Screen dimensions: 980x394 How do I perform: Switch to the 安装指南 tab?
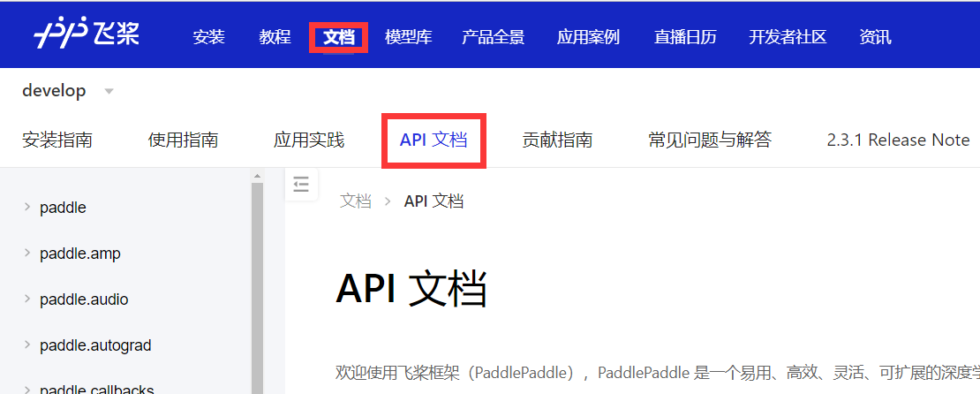57,140
